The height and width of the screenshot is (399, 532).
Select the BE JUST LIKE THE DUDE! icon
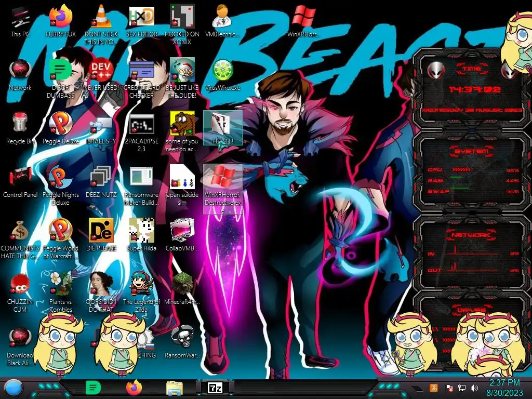[x=182, y=78]
